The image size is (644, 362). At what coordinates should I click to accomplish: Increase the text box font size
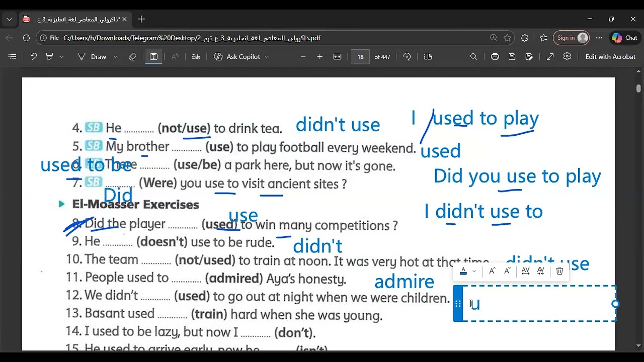pyautogui.click(x=492, y=271)
